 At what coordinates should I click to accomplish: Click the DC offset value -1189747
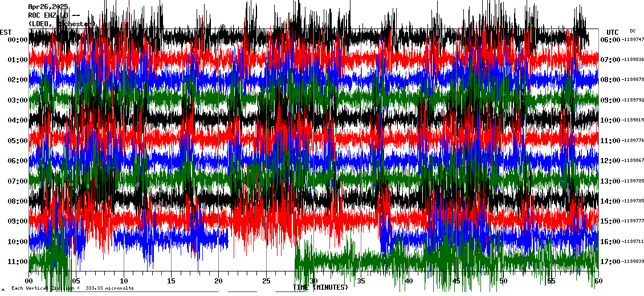pyautogui.click(x=632, y=40)
